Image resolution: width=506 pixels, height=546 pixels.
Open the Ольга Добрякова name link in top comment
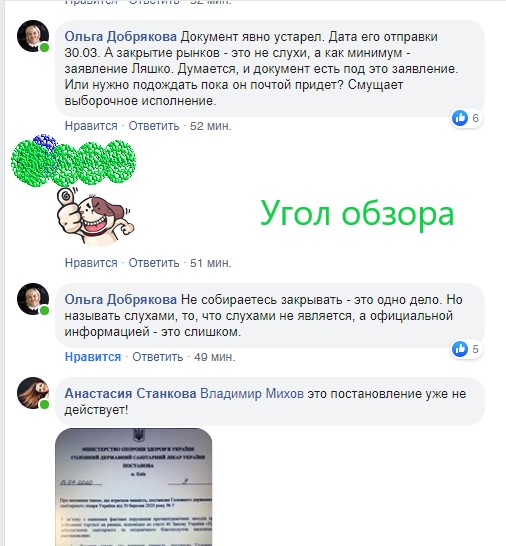[121, 37]
